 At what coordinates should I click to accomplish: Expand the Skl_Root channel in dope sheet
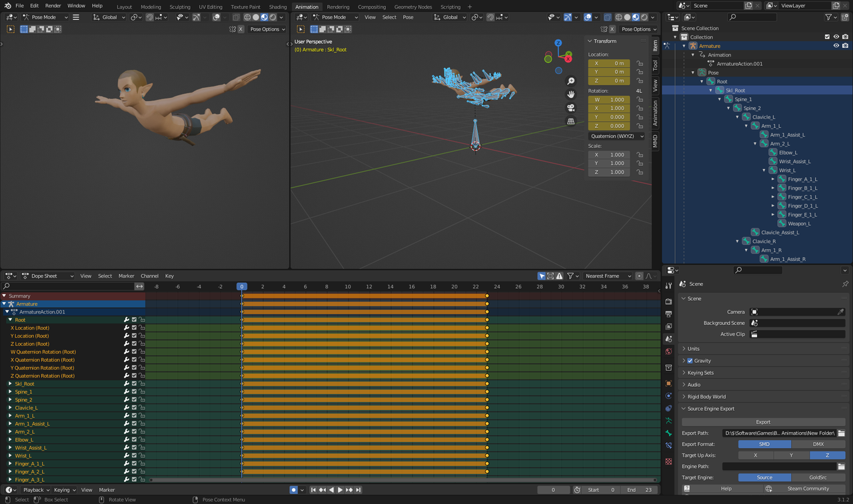10,384
